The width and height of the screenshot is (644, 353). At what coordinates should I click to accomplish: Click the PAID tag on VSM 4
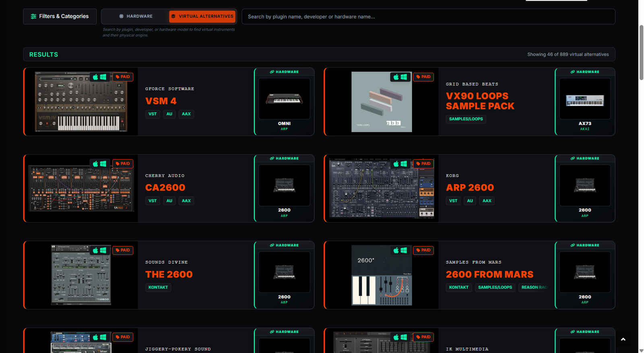click(x=123, y=77)
